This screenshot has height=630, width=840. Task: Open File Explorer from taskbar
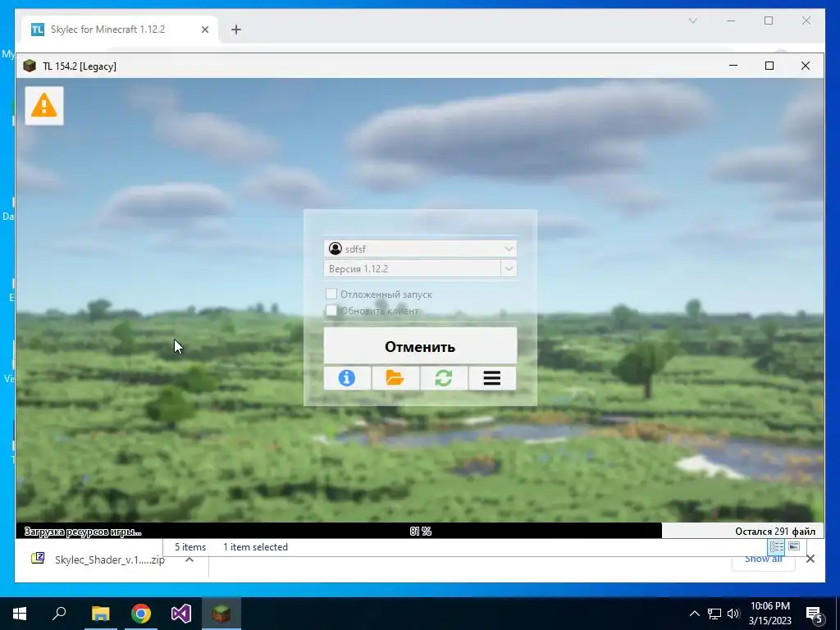(x=100, y=614)
